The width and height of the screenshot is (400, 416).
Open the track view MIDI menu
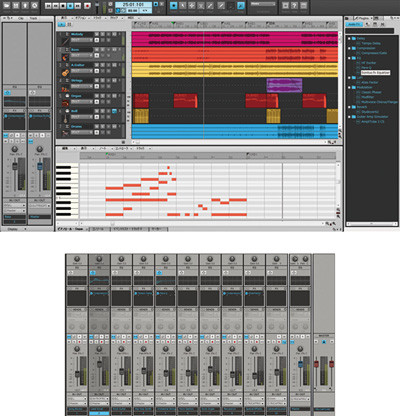click(131, 18)
